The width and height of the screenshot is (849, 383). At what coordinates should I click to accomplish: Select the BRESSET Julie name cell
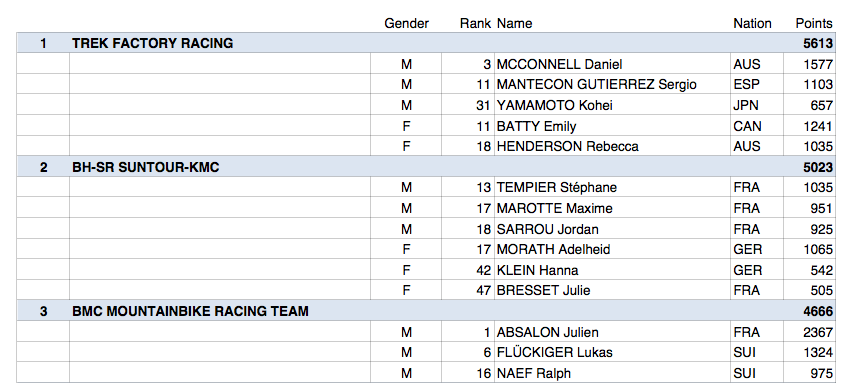click(612, 290)
